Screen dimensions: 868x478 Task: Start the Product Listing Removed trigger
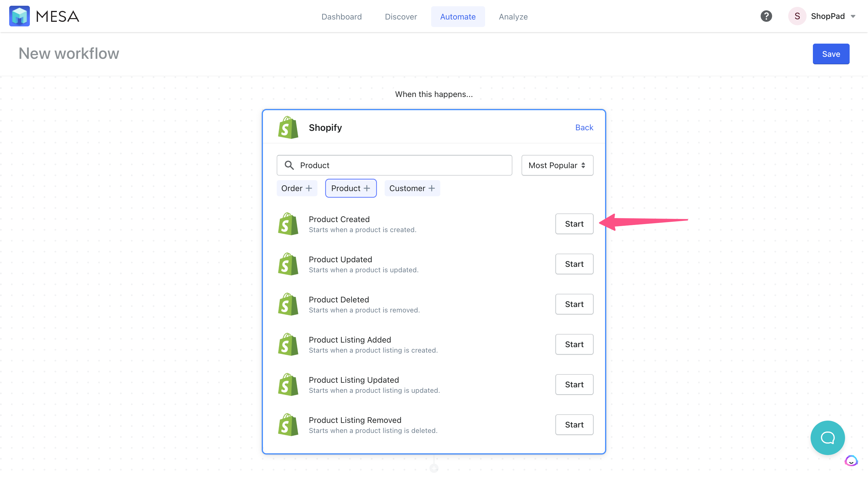pos(574,424)
